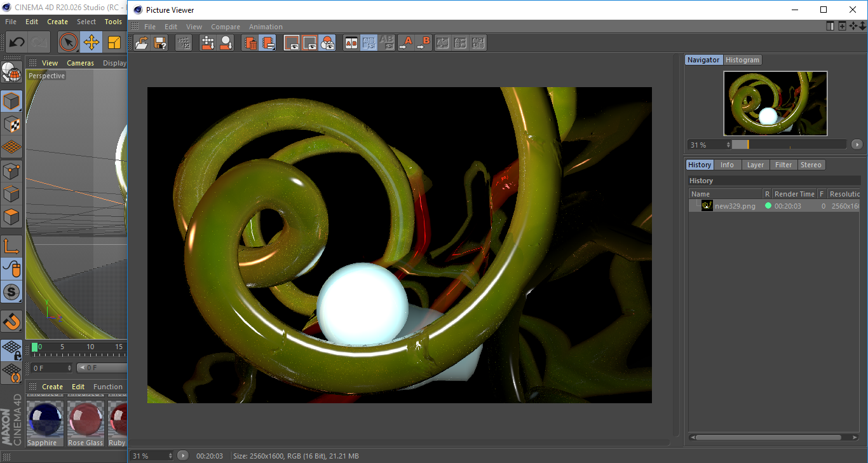Select Workplane mode grid icon
This screenshot has width=868, height=463.
coord(11,147)
